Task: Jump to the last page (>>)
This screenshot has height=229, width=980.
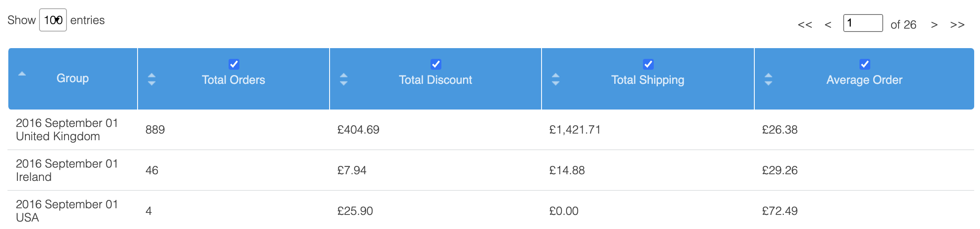Action: tap(957, 25)
